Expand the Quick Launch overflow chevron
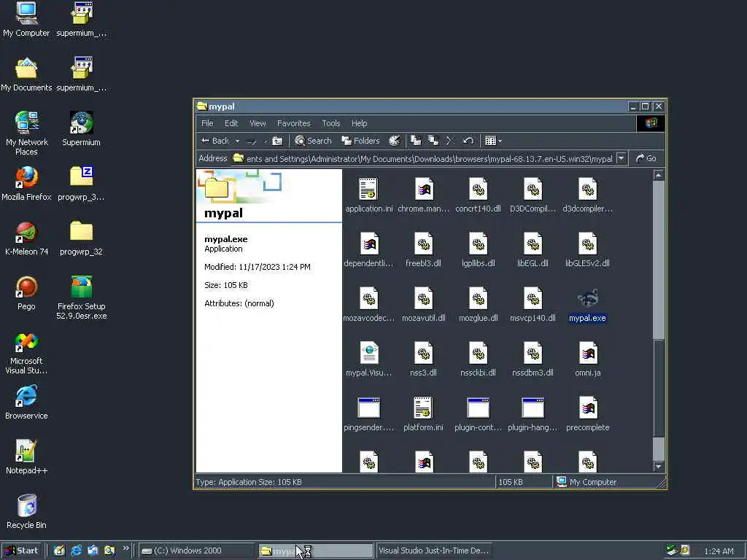747x560 pixels. point(125,548)
